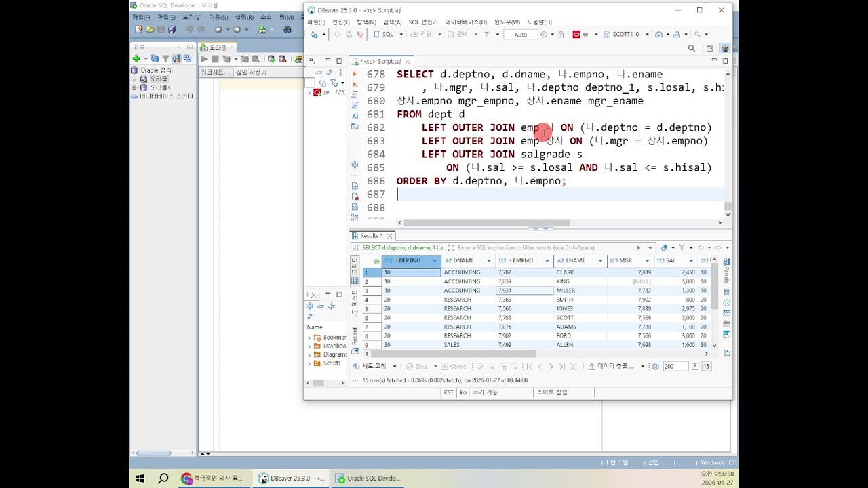Click the Windows Start button
This screenshot has height=488, width=868.
click(140, 478)
